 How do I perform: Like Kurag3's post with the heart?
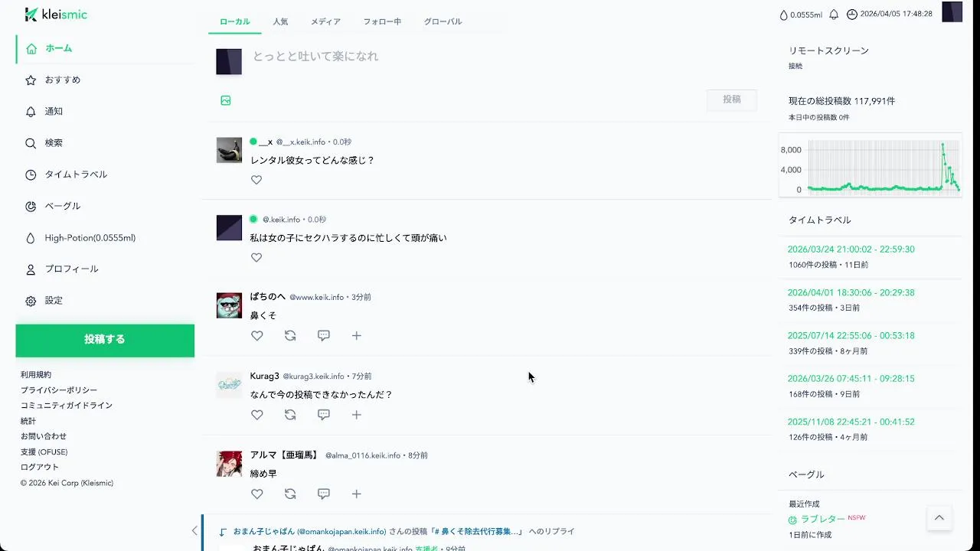(x=256, y=415)
